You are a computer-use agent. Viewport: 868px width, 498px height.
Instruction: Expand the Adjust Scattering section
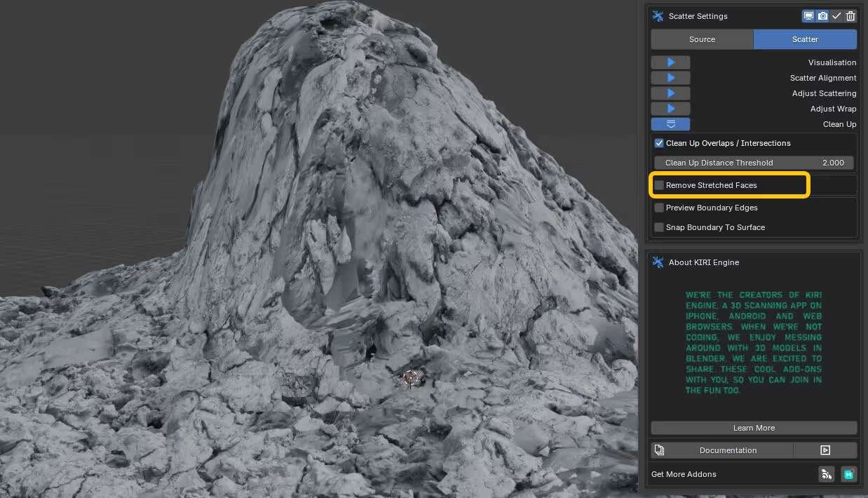(x=670, y=93)
